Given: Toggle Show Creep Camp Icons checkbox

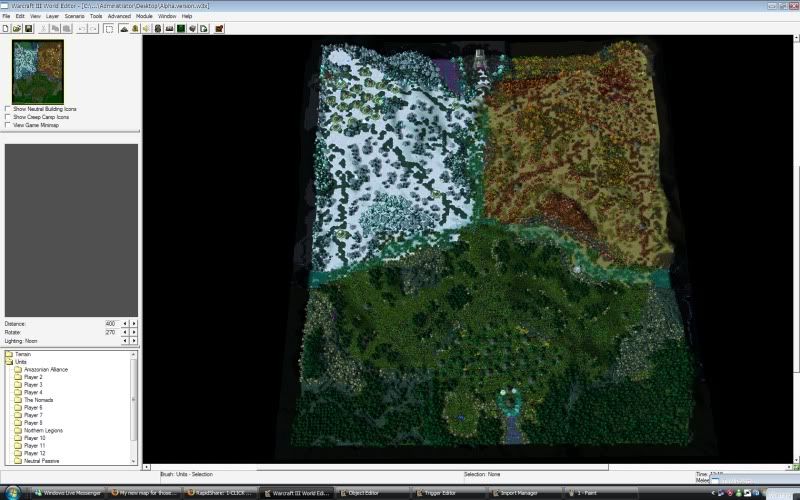Looking at the screenshot, I should tap(8, 117).
